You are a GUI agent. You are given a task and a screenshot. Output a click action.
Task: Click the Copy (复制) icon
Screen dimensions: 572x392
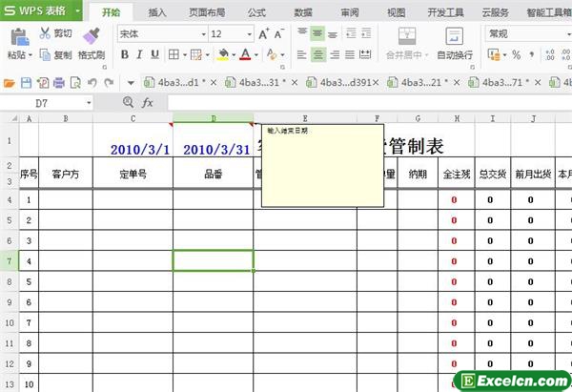click(x=45, y=54)
